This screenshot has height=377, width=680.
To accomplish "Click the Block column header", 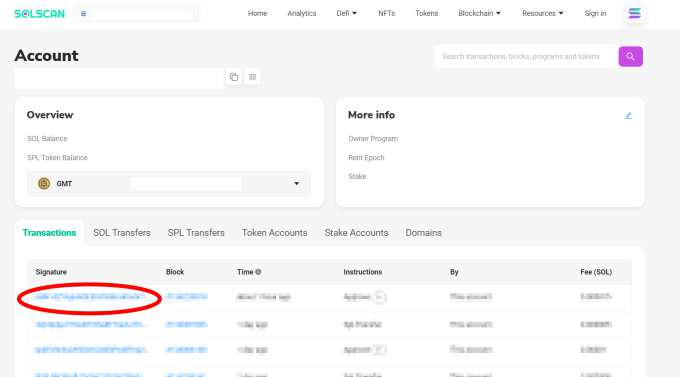I will 175,272.
